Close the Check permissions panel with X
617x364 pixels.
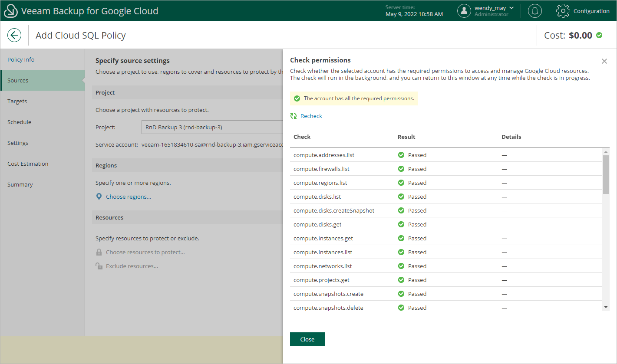pyautogui.click(x=604, y=61)
